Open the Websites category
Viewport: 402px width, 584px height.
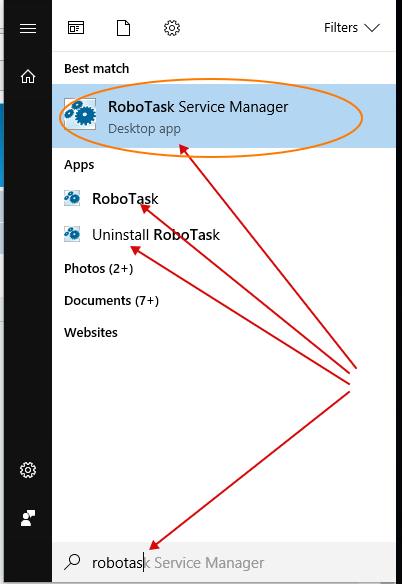tap(91, 333)
